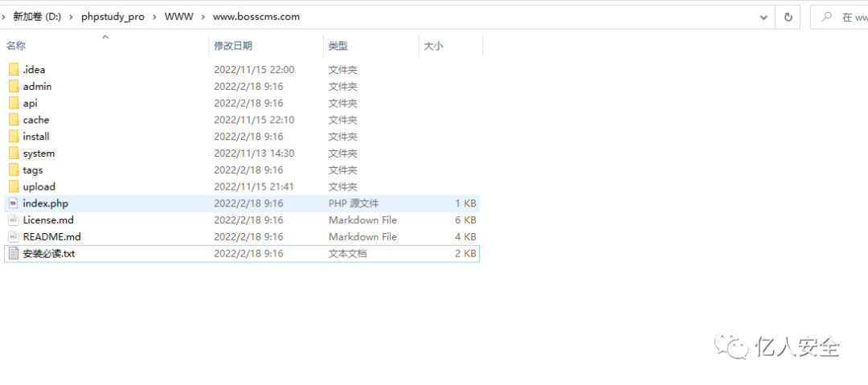868x385 pixels.
Task: Select the README.md file name
Action: tap(52, 236)
